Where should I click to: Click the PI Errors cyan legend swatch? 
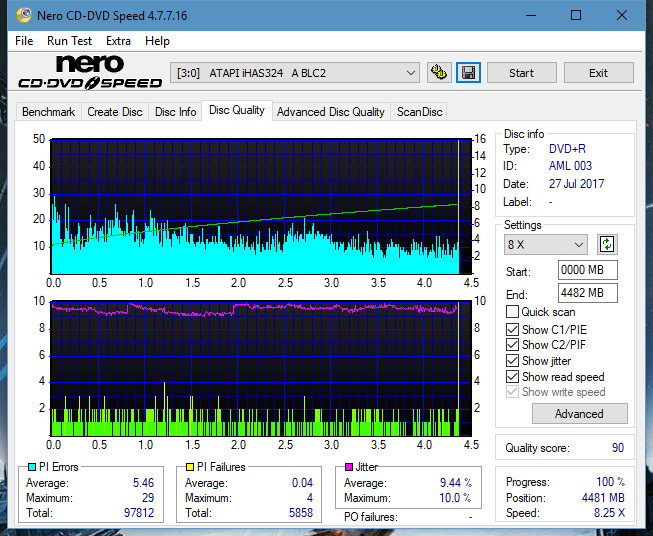pos(32,467)
